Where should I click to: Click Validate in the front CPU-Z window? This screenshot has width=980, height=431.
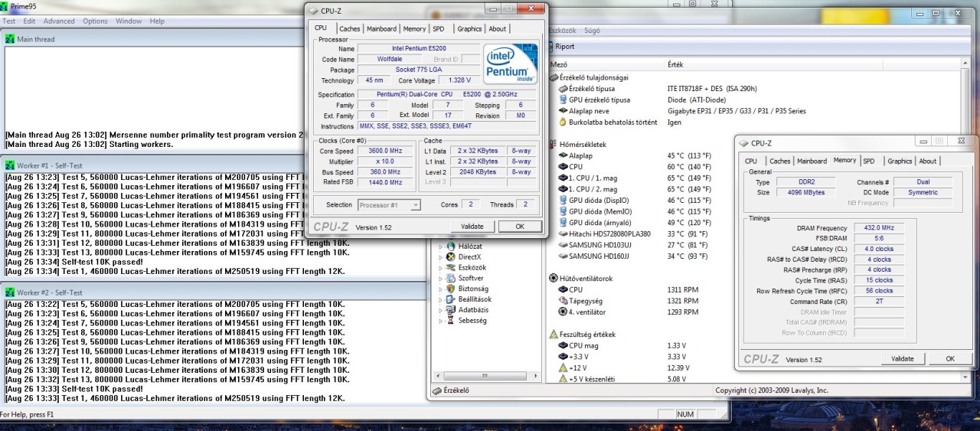[472, 227]
